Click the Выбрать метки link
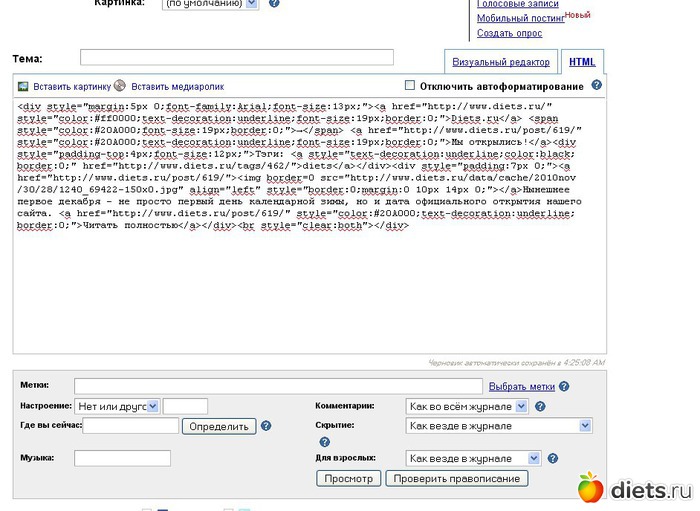This screenshot has height=511, width=700. pos(521,386)
